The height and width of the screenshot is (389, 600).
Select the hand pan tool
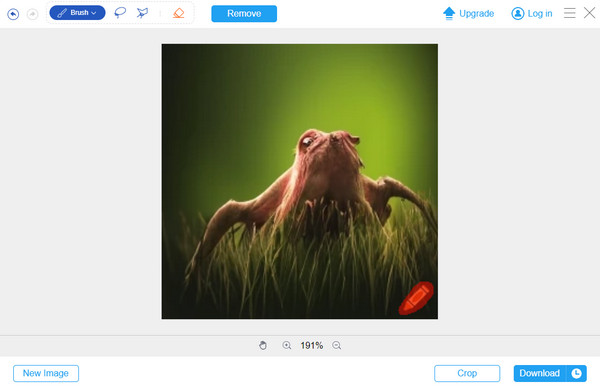(x=263, y=345)
